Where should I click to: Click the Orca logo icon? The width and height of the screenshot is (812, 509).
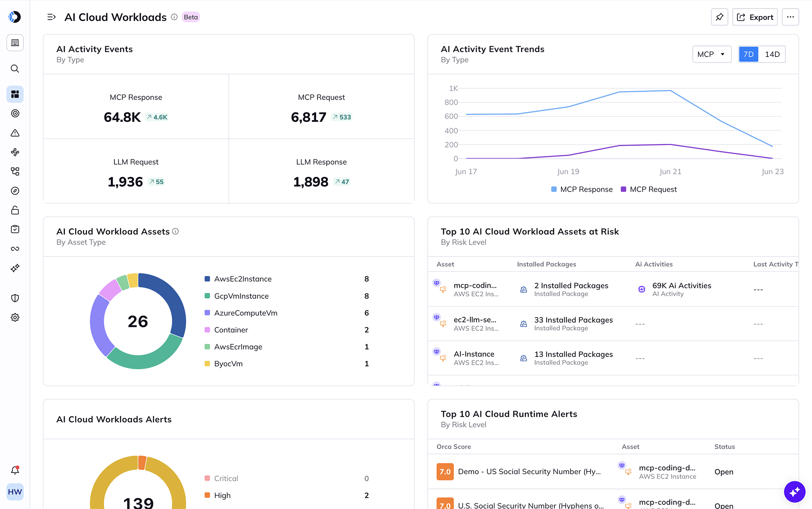[15, 17]
